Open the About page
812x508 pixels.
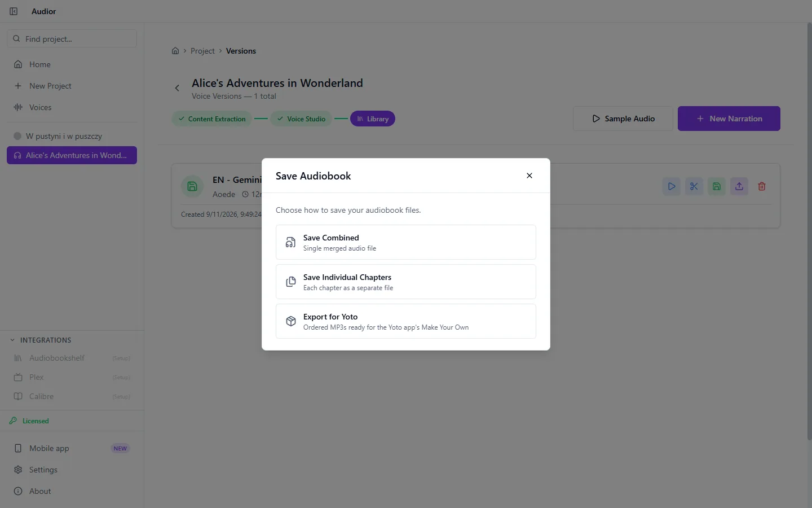tap(72, 491)
